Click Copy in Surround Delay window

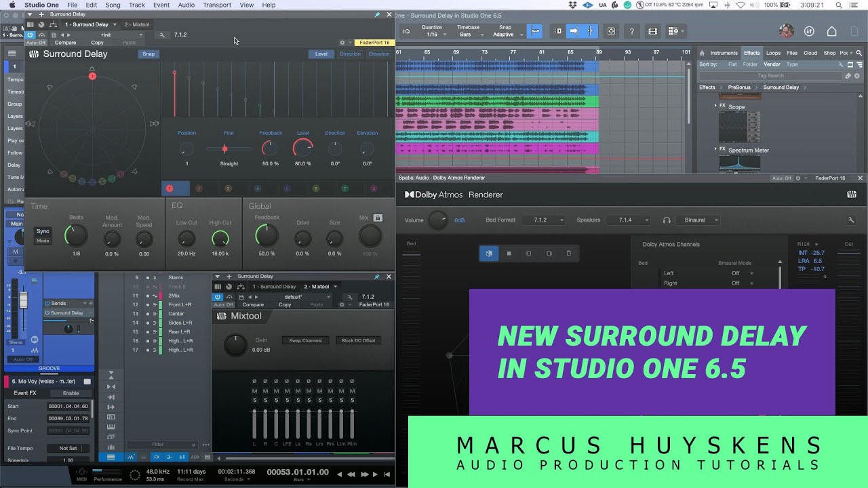point(97,43)
